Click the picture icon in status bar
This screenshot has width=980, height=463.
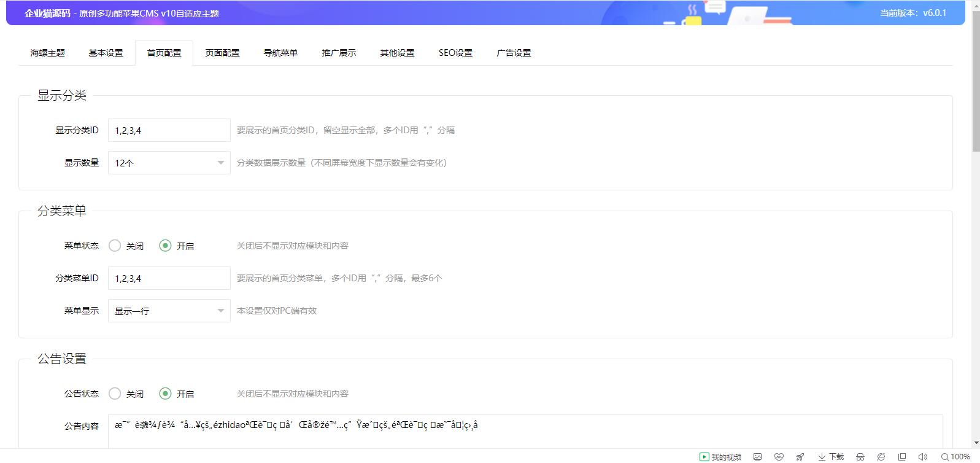pyautogui.click(x=758, y=457)
